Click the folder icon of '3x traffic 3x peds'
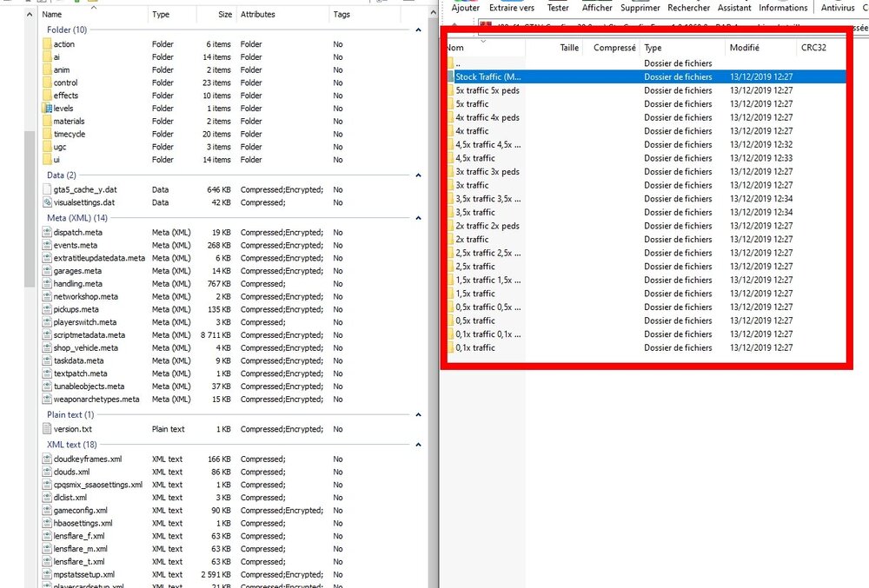This screenshot has height=588, width=869. (450, 172)
